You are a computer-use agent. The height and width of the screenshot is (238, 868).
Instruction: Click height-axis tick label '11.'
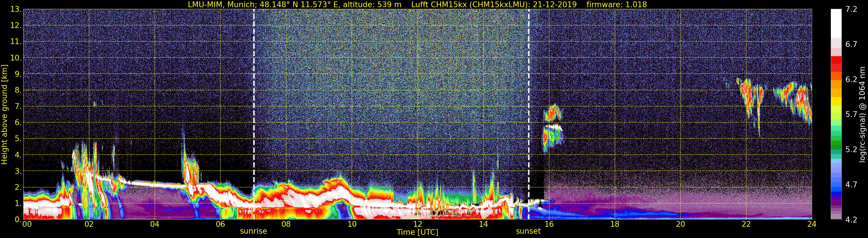pos(16,42)
